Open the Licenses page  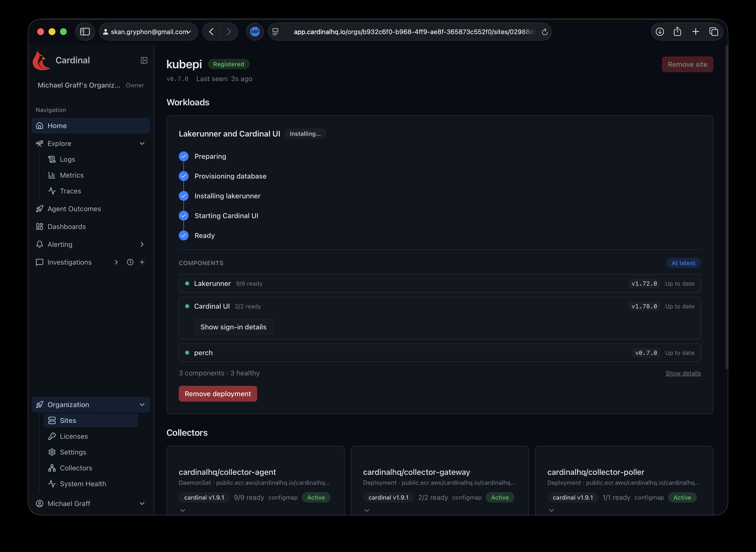click(74, 436)
